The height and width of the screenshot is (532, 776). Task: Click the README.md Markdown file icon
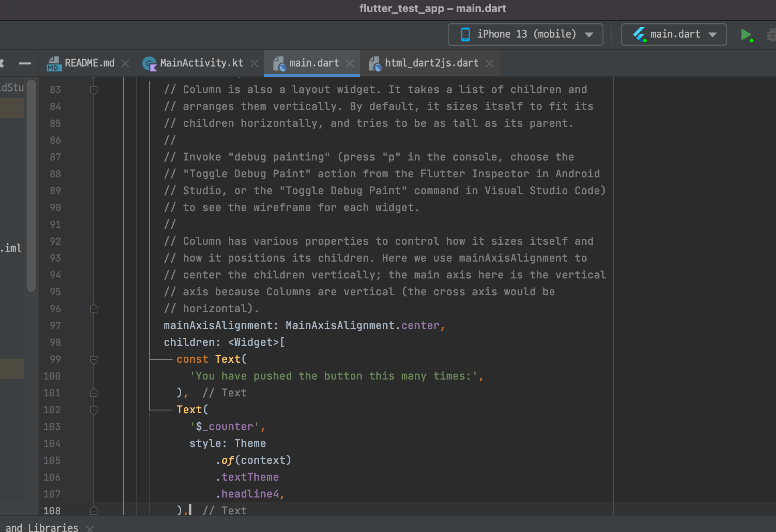pyautogui.click(x=54, y=63)
